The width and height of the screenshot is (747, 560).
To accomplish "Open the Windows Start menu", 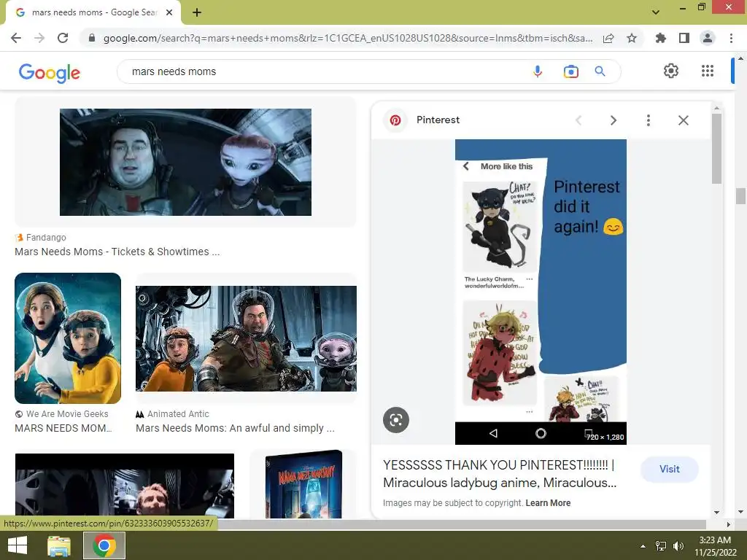I will 18,545.
